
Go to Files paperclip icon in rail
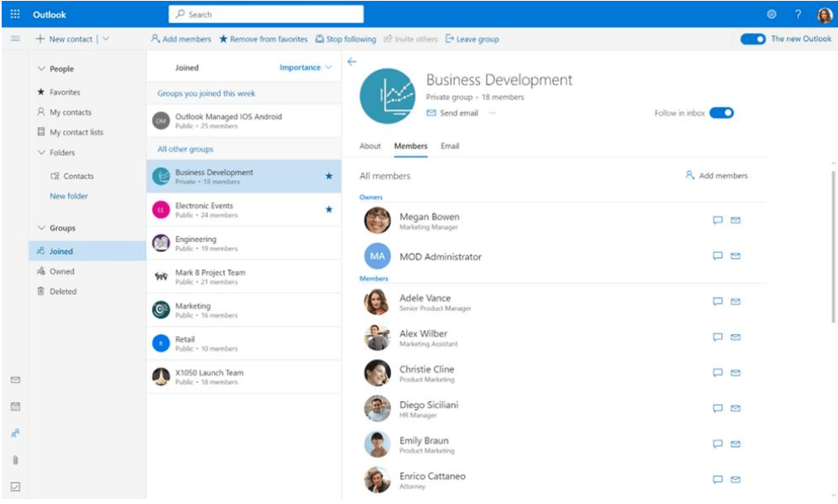click(x=16, y=459)
